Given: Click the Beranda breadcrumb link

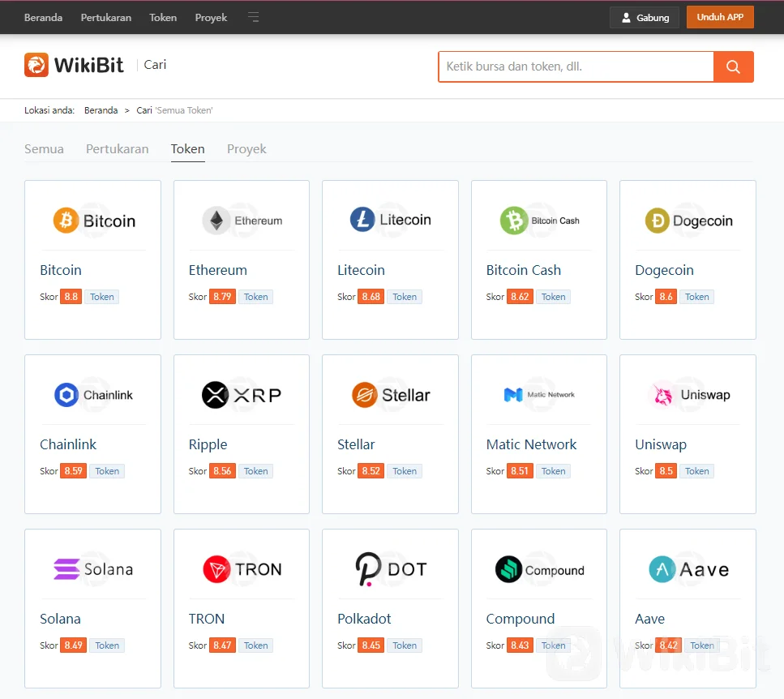Looking at the screenshot, I should click(x=101, y=110).
